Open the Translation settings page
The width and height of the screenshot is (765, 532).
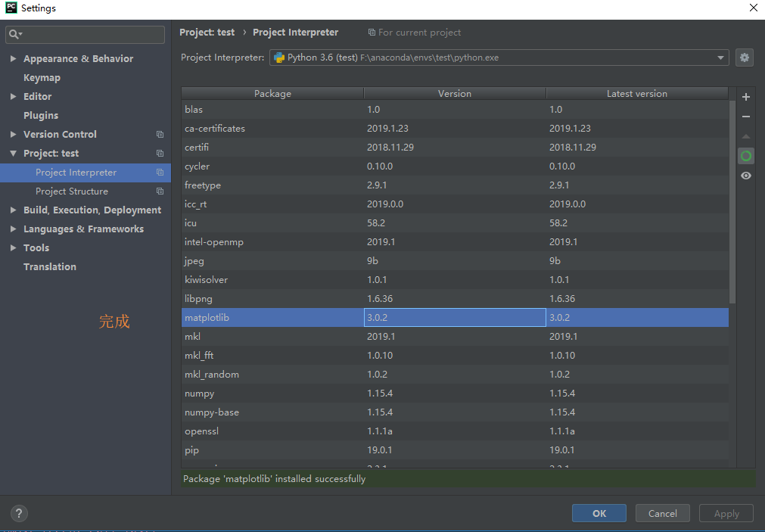coord(50,267)
